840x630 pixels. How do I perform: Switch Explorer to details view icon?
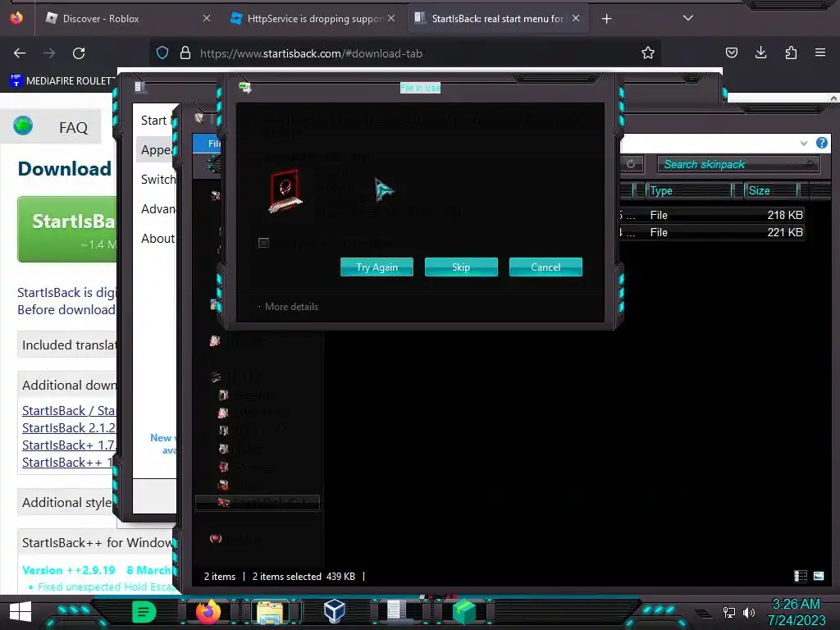tap(801, 577)
